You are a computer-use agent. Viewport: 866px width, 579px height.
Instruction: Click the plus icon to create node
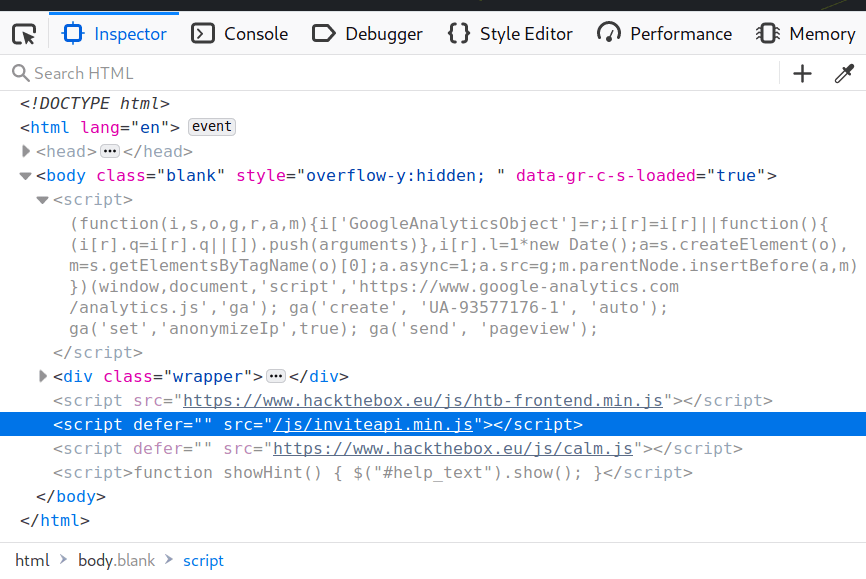tap(802, 73)
